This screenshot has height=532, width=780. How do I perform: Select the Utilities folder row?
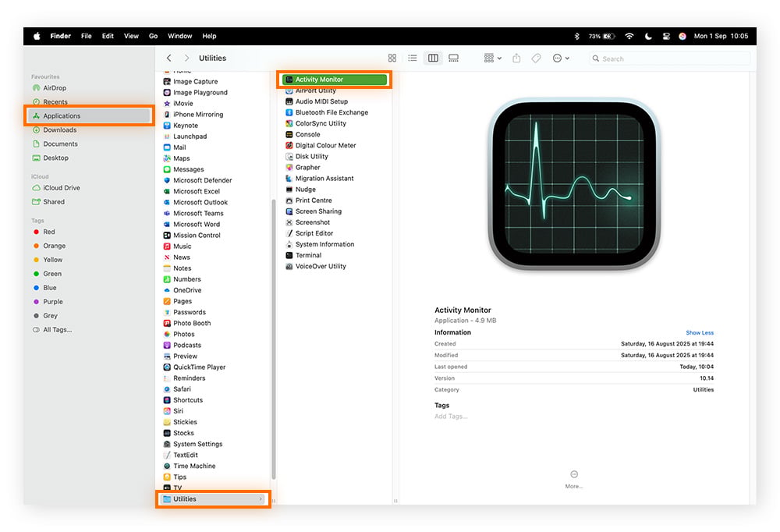[x=214, y=499]
